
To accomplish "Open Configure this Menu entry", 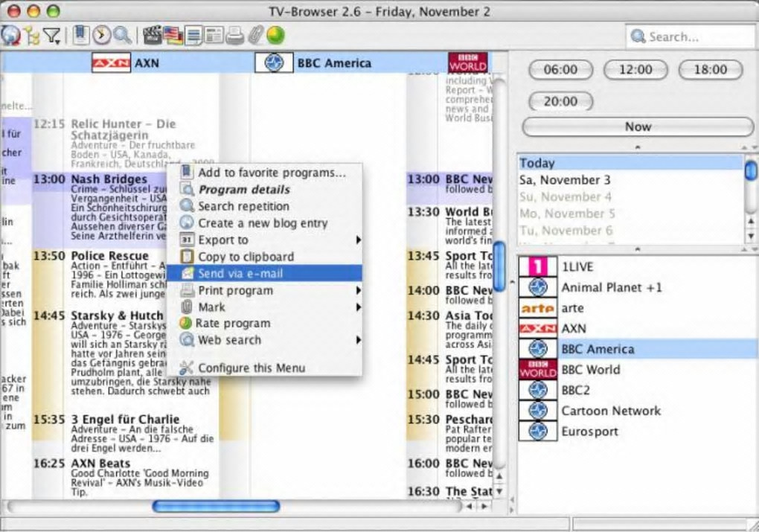I will [x=264, y=368].
